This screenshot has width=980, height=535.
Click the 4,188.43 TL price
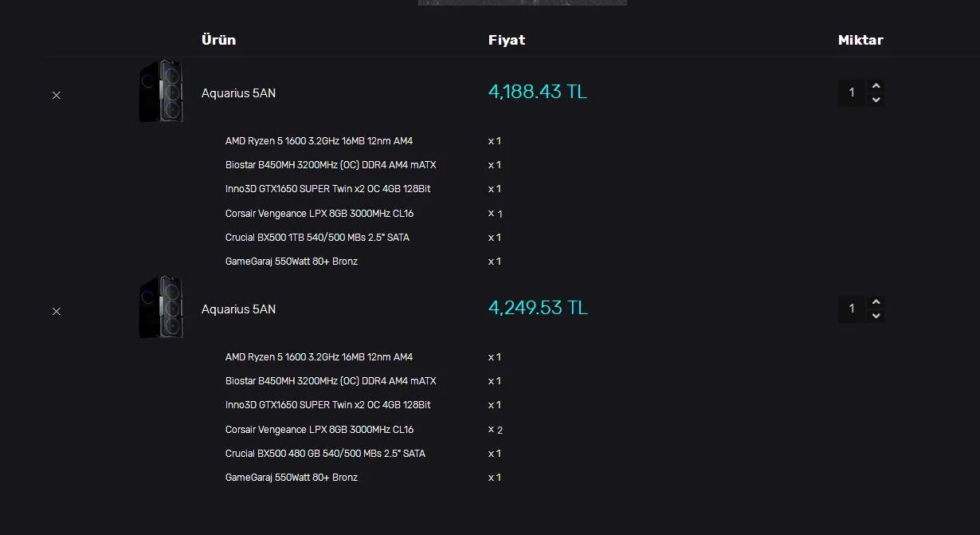tap(537, 92)
